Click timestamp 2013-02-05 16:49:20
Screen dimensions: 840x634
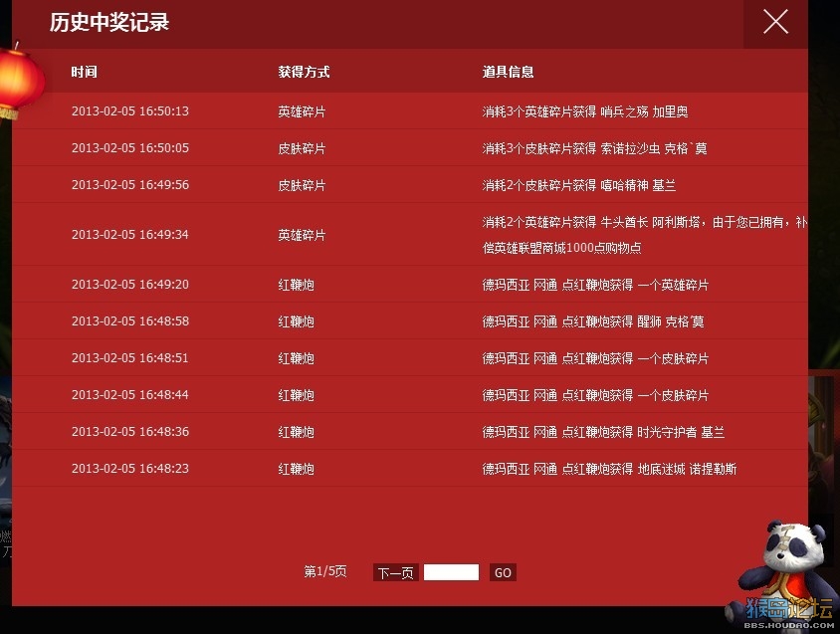[130, 285]
